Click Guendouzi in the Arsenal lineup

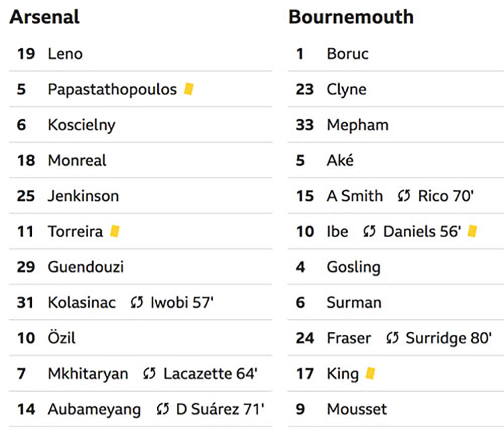pyautogui.click(x=86, y=267)
